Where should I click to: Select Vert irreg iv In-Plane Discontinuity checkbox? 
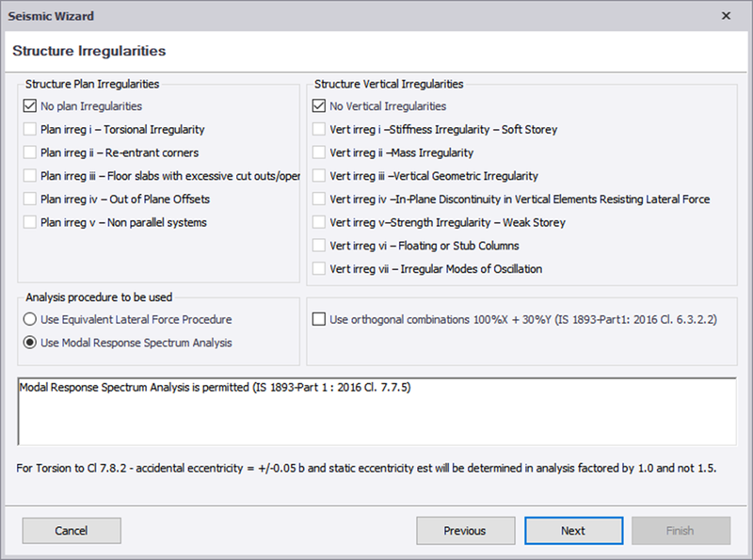319,199
